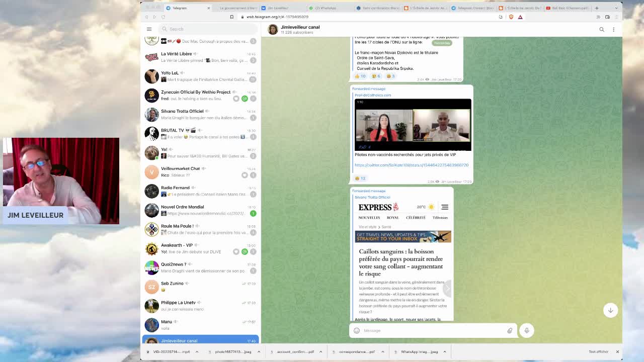This screenshot has width=644, height=362.
Task: Search within Jimleveilleur canal chat
Action: [601, 30]
